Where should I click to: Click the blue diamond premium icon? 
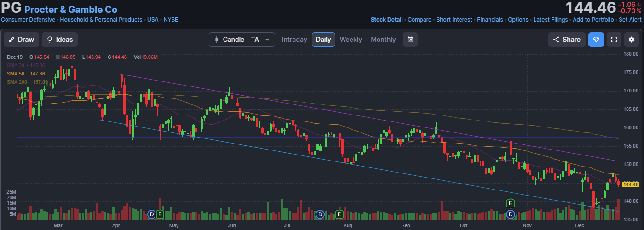pyautogui.click(x=596, y=40)
